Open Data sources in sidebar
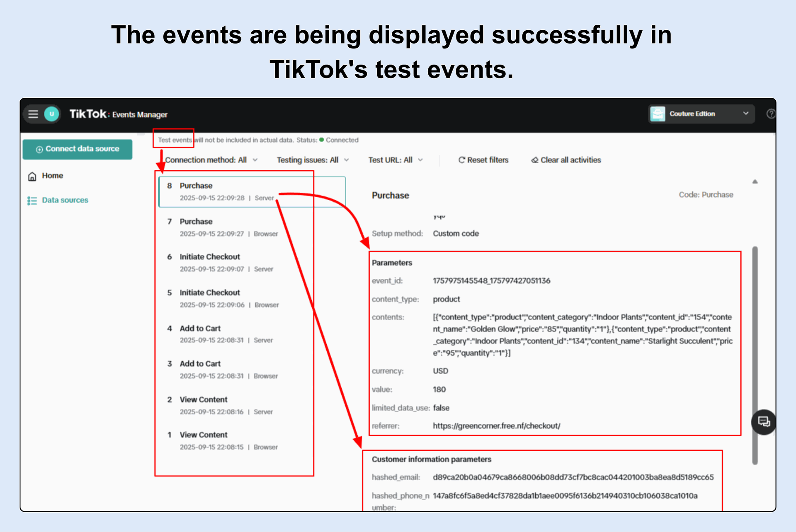Image resolution: width=796 pixels, height=532 pixels. click(x=65, y=200)
